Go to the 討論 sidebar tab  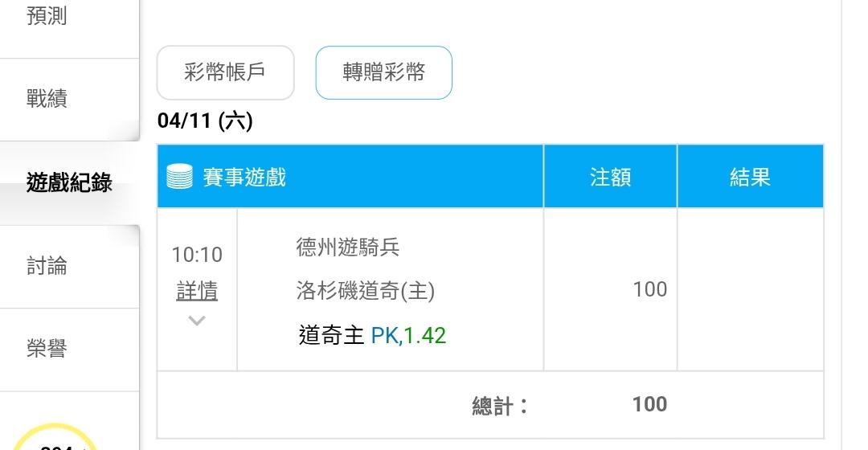[47, 266]
